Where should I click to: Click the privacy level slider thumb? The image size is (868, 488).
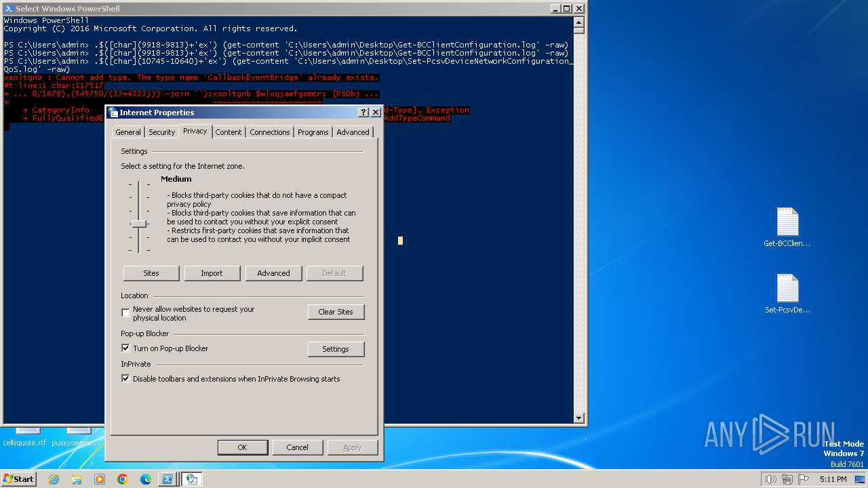click(x=139, y=224)
